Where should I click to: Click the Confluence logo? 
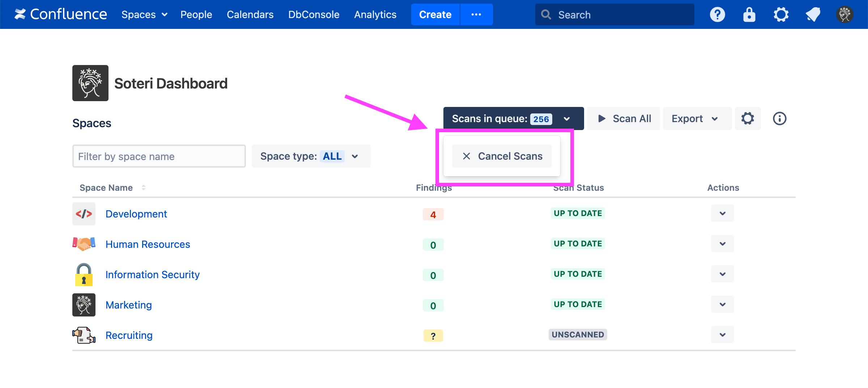tap(60, 14)
